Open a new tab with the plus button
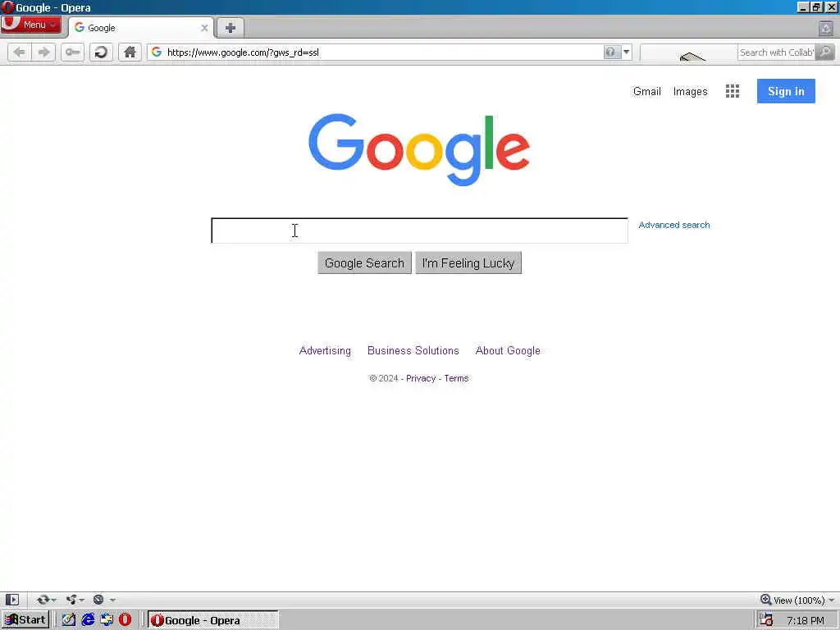Image resolution: width=840 pixels, height=630 pixels. click(x=231, y=28)
